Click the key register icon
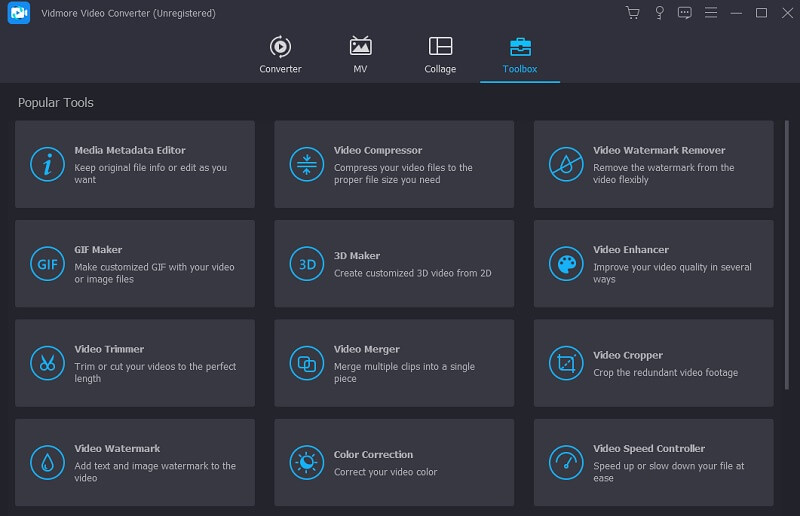The width and height of the screenshot is (800, 516). click(659, 13)
